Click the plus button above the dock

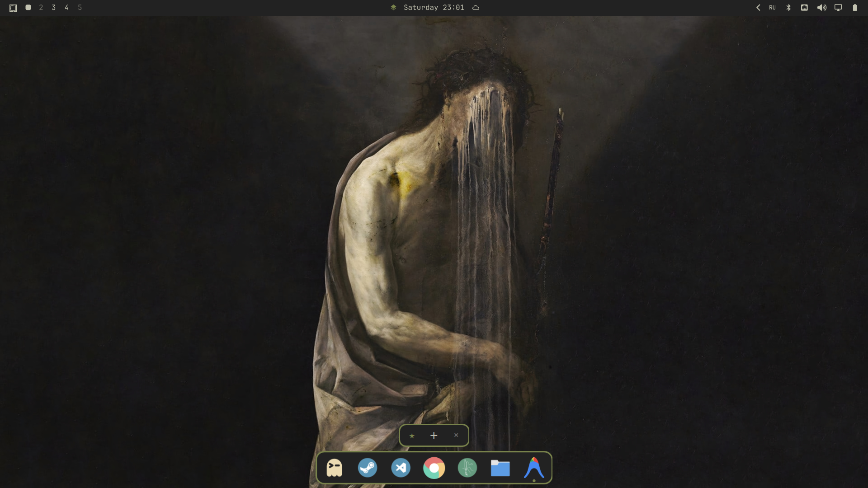(434, 436)
